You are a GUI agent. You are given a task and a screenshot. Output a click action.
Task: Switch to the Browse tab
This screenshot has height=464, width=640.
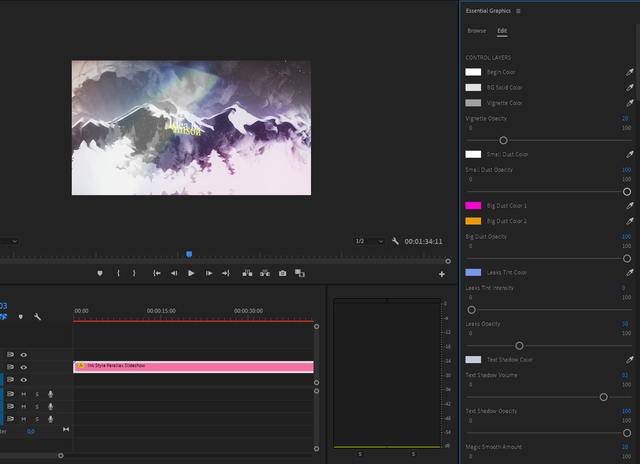tap(476, 31)
